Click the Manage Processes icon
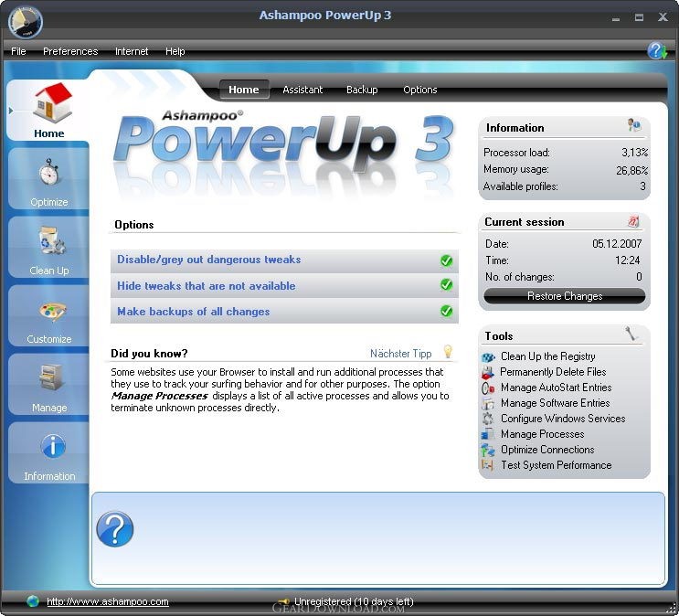The image size is (679, 616). click(488, 434)
